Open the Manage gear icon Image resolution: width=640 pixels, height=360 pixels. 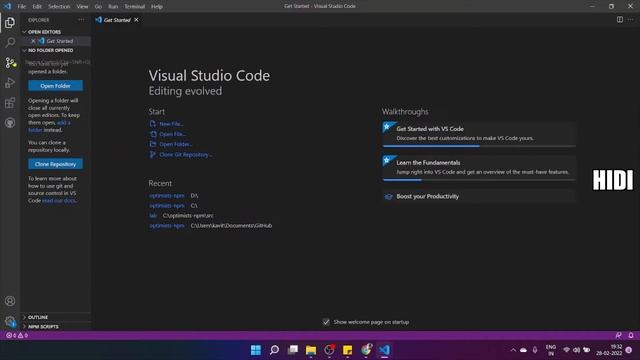click(x=10, y=321)
